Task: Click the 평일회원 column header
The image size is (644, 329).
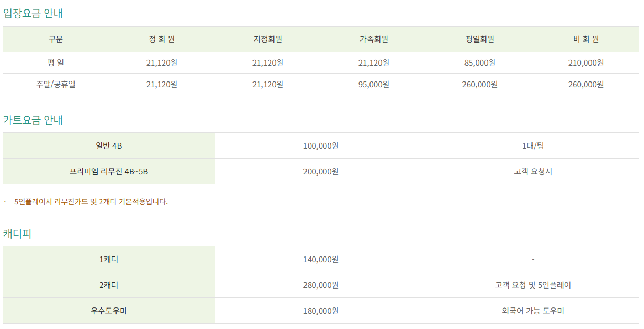Action: [x=480, y=39]
